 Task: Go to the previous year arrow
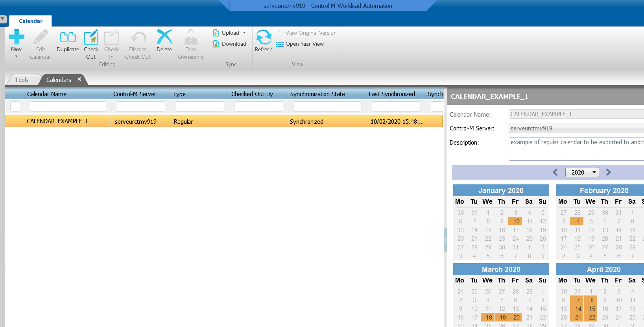pyautogui.click(x=555, y=172)
